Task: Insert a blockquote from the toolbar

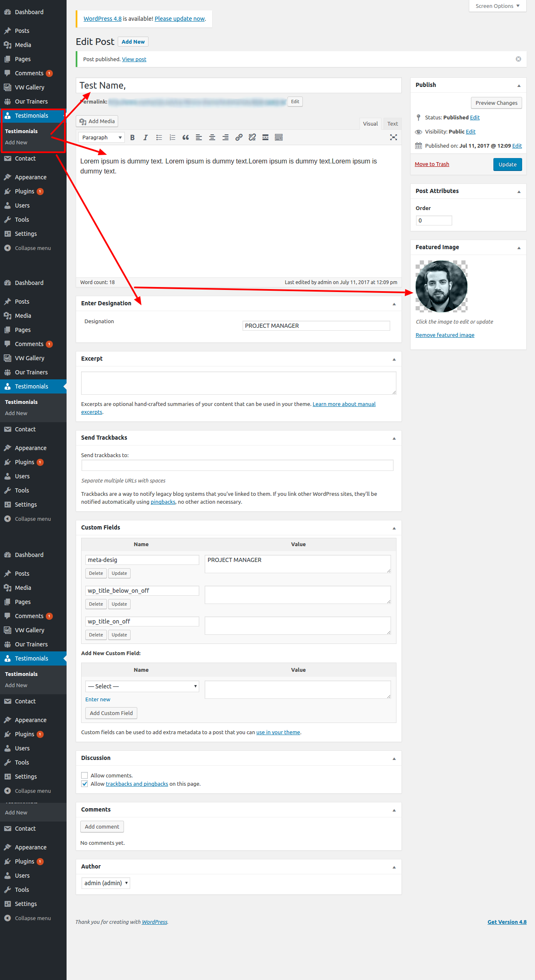Action: click(x=186, y=138)
